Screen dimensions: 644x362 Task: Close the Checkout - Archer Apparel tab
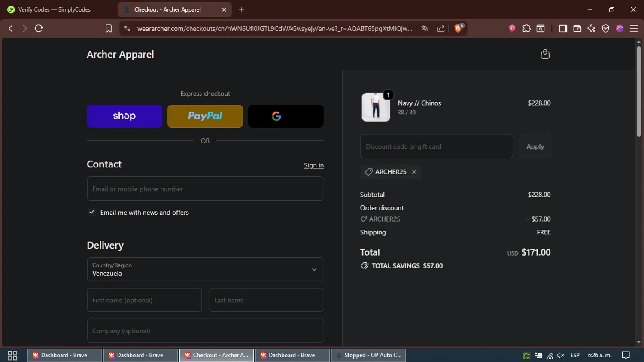224,9
